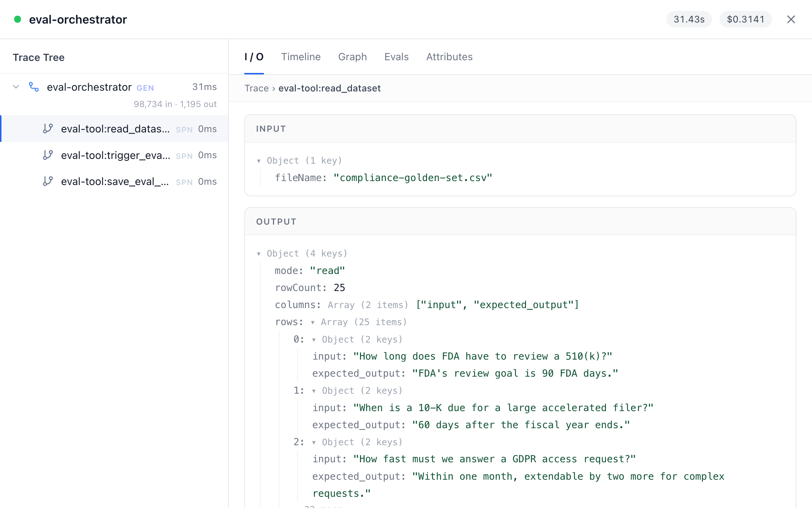
Task: Switch to the Timeline tab
Action: (x=301, y=57)
